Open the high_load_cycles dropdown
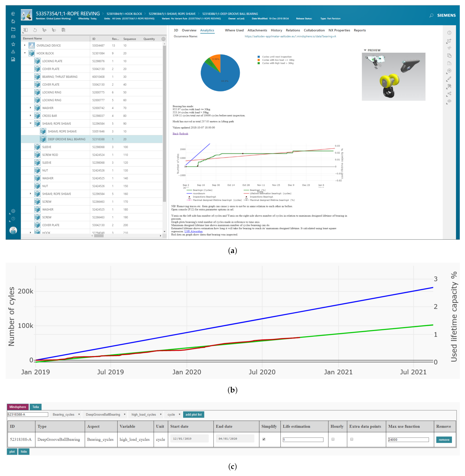 [146, 414]
